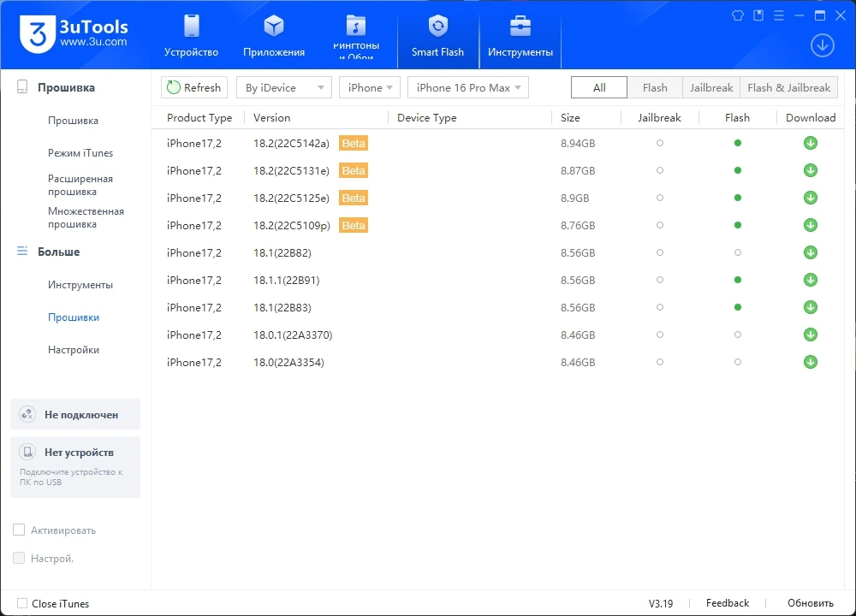Click Beta badge of 18.2(22C5142a)
This screenshot has height=616, width=856.
(x=354, y=143)
